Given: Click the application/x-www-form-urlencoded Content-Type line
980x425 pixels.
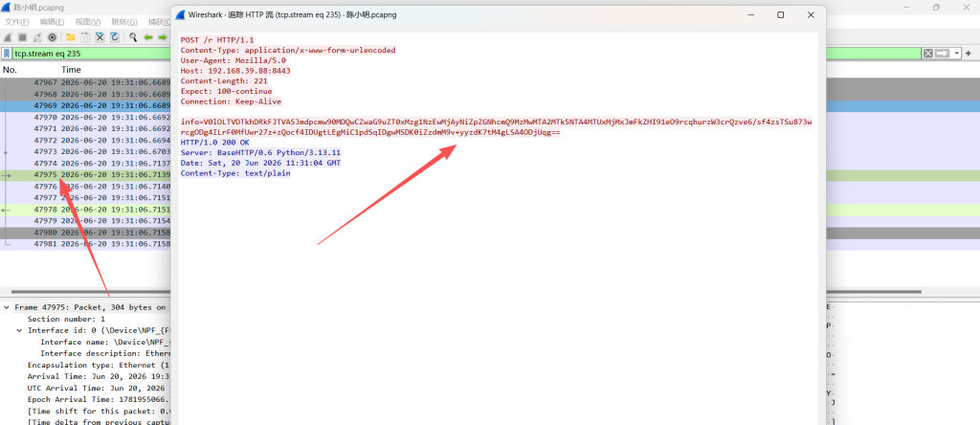Looking at the screenshot, I should (x=288, y=50).
